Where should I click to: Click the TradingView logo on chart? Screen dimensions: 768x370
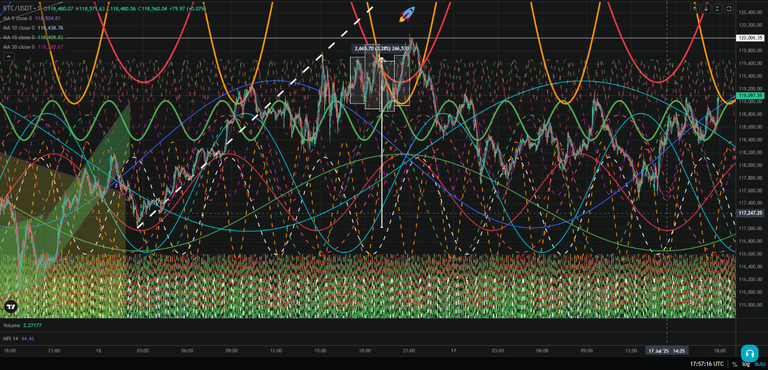pos(11,307)
